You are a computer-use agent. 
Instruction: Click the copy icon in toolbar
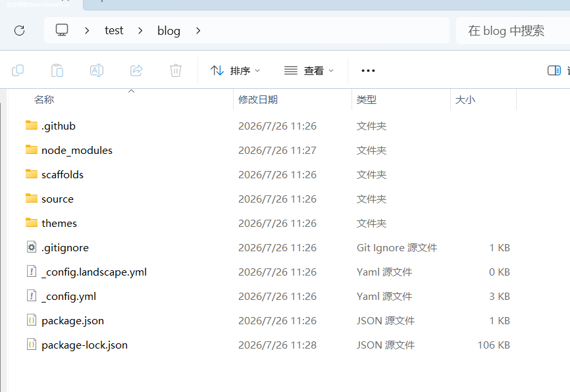(x=18, y=70)
